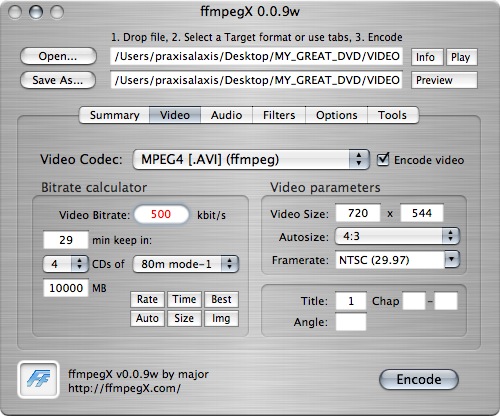The height and width of the screenshot is (416, 500).
Task: Click the Rate calculator button
Action: [147, 299]
